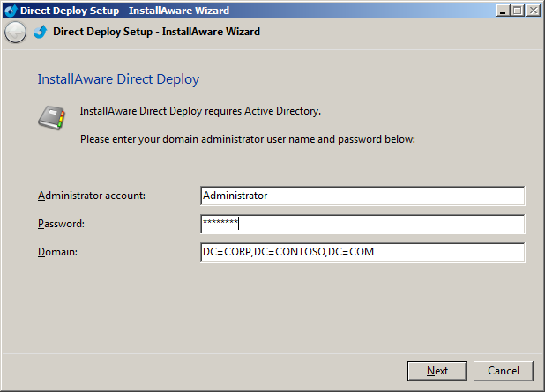The width and height of the screenshot is (545, 392).
Task: Focus the Password input field
Action: pos(362,224)
